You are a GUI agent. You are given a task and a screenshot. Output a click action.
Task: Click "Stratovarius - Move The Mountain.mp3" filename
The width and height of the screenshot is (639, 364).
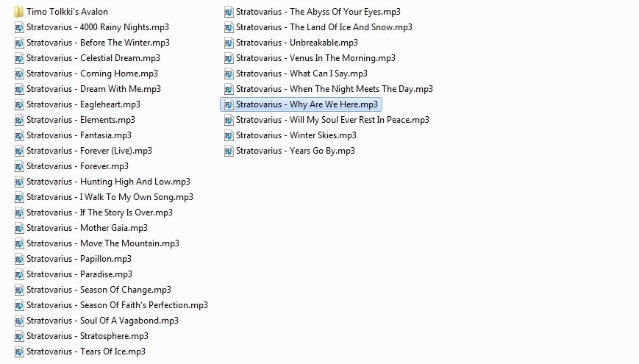(103, 244)
